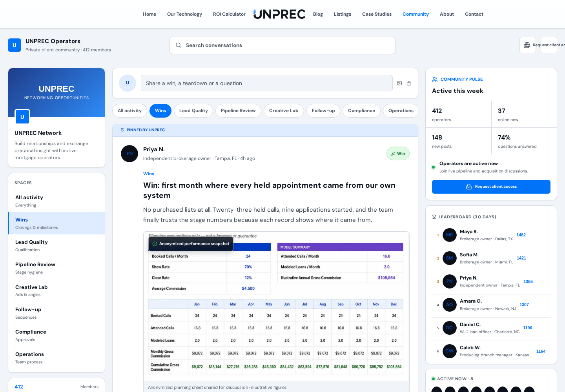Select the Lead Quality filter chip above the feed
565x392 pixels.
[x=193, y=111]
